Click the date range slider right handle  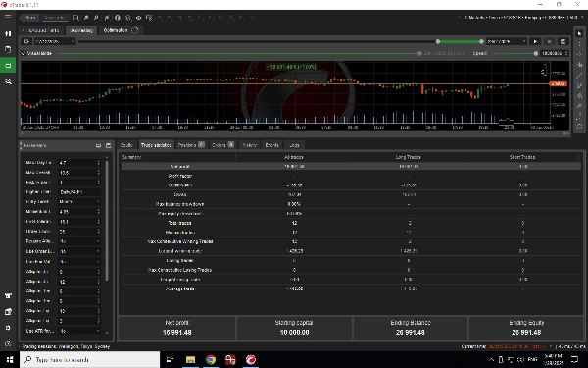point(481,41)
